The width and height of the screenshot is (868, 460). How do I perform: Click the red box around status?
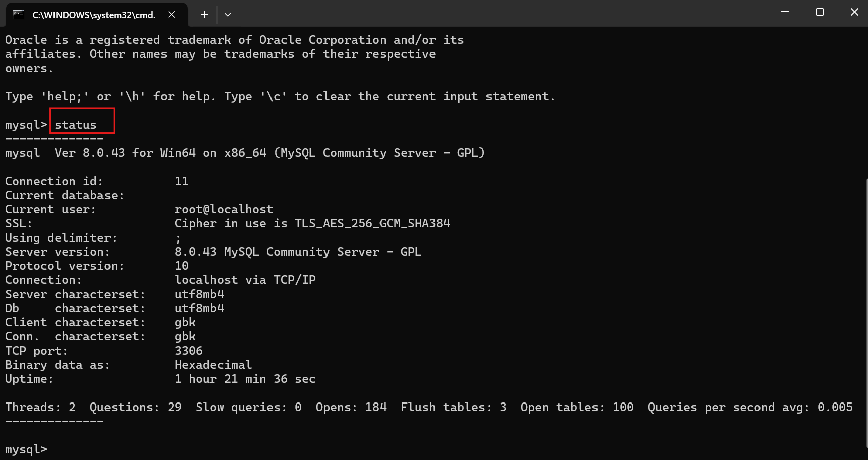click(x=82, y=121)
